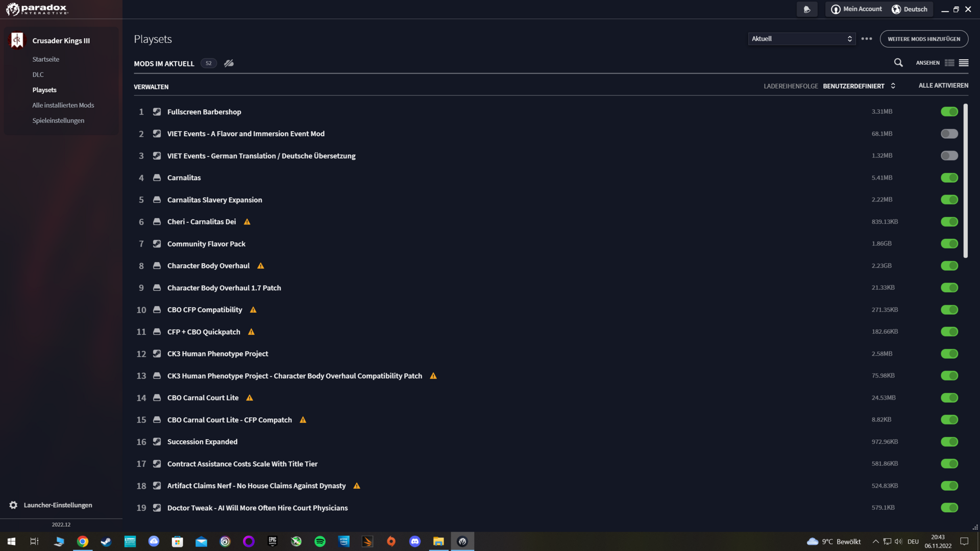Enable VIET Events - A Flavor and Immersion toggle
The width and height of the screenshot is (980, 551).
click(949, 134)
